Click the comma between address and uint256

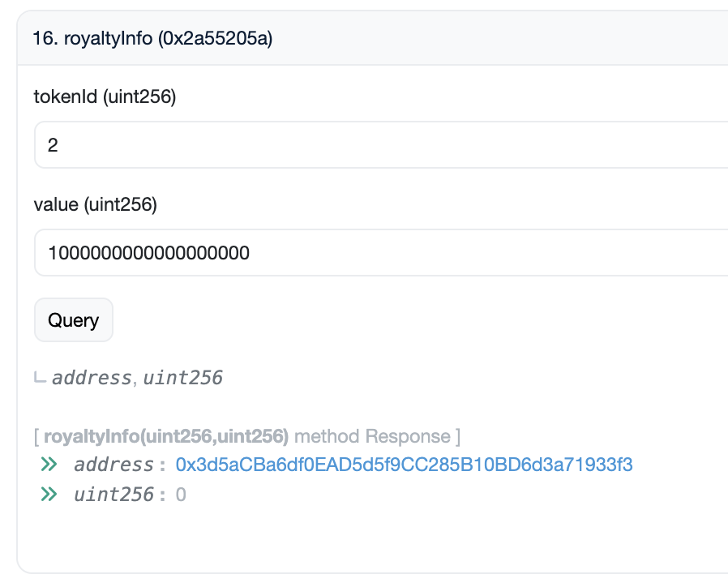point(135,379)
